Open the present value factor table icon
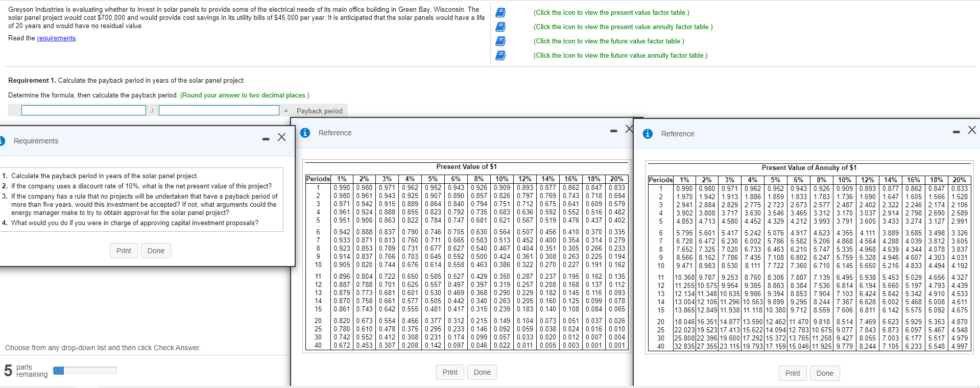Viewport: 980px width, 388px height. coord(501,12)
